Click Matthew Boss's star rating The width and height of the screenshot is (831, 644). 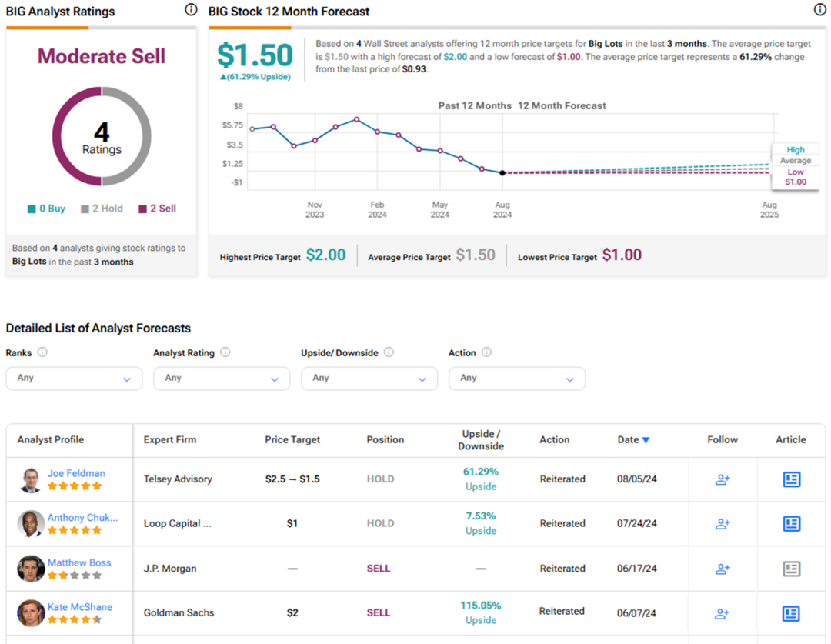tap(74, 575)
